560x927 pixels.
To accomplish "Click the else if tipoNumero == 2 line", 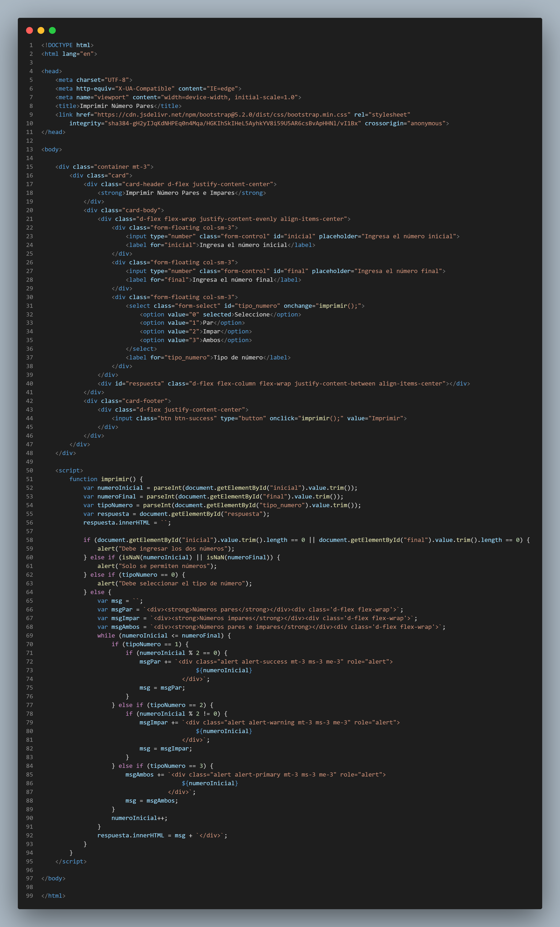I will tap(163, 705).
